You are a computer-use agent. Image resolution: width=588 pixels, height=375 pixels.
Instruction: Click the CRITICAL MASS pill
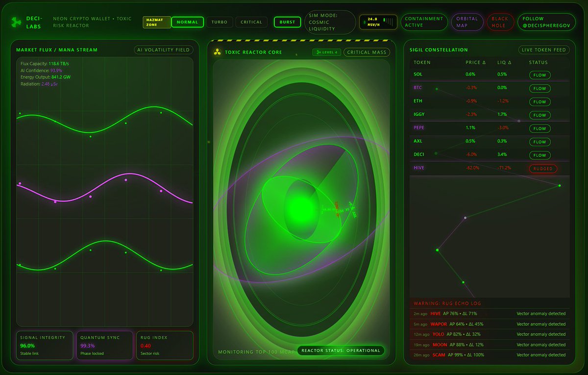(x=367, y=52)
